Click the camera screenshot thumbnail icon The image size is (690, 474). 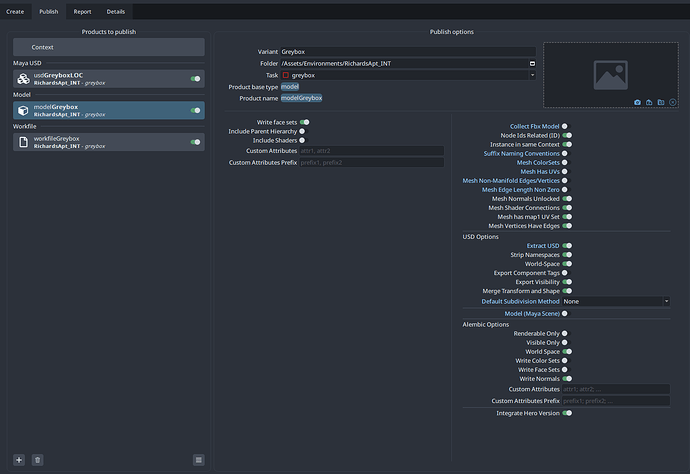637,102
